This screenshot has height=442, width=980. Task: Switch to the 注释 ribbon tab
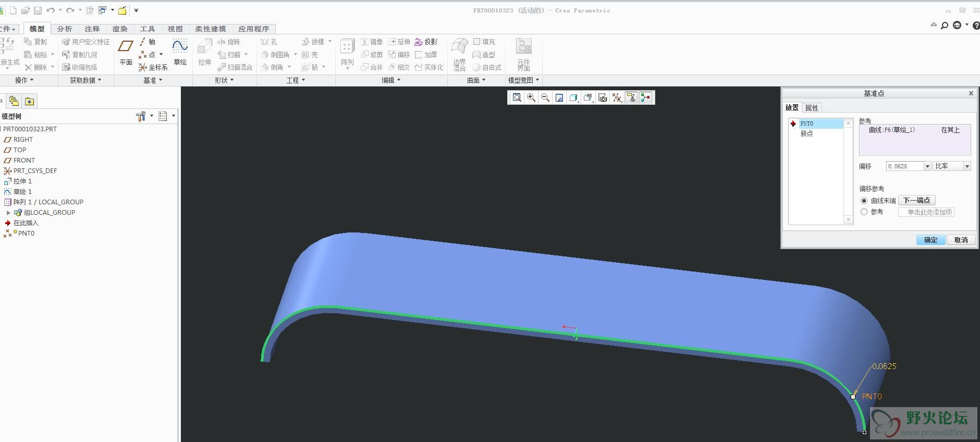[92, 29]
